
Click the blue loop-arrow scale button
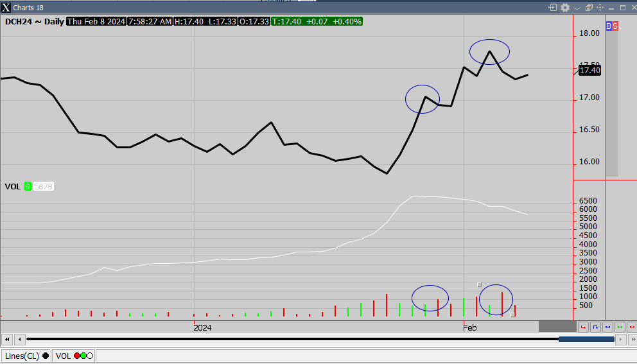(595, 327)
